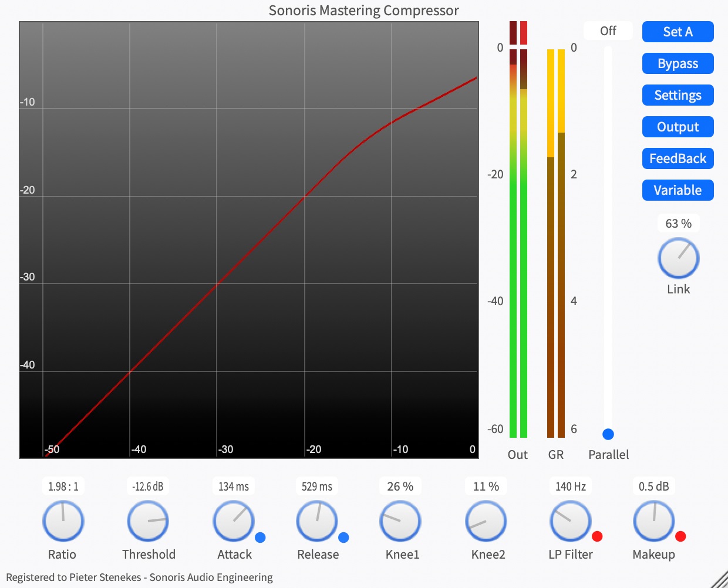
Task: Adjust the stereo Link knob
Action: [678, 258]
